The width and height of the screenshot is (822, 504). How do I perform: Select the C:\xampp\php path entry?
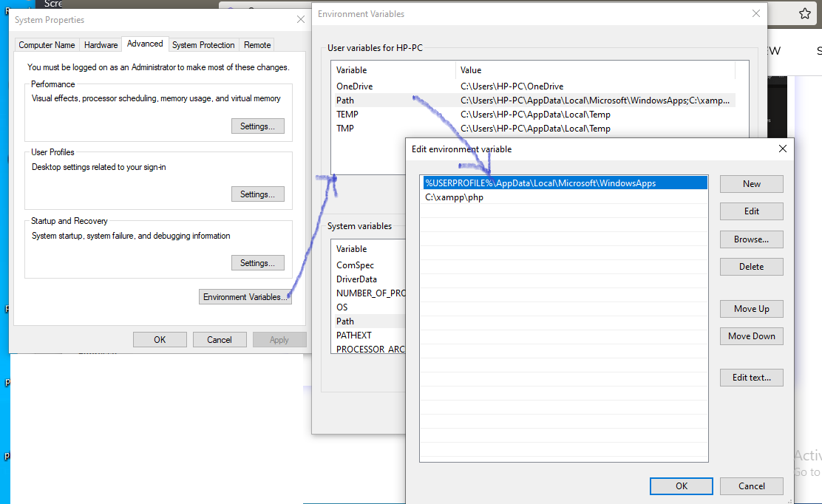click(565, 197)
